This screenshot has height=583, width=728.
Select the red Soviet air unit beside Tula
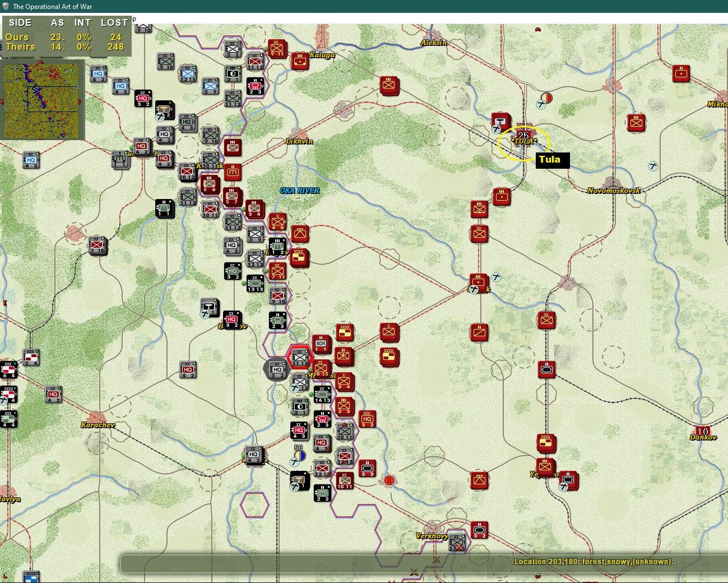click(x=501, y=122)
